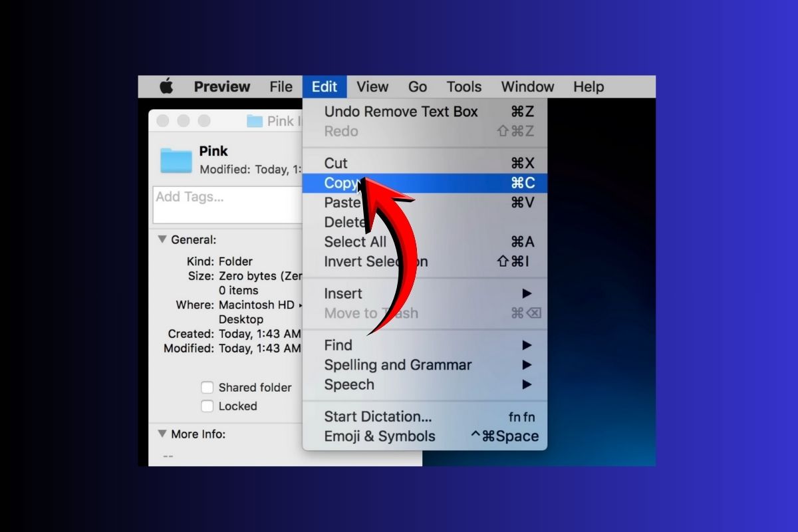Image resolution: width=798 pixels, height=532 pixels.
Task: Open the Apple menu
Action: [x=166, y=86]
